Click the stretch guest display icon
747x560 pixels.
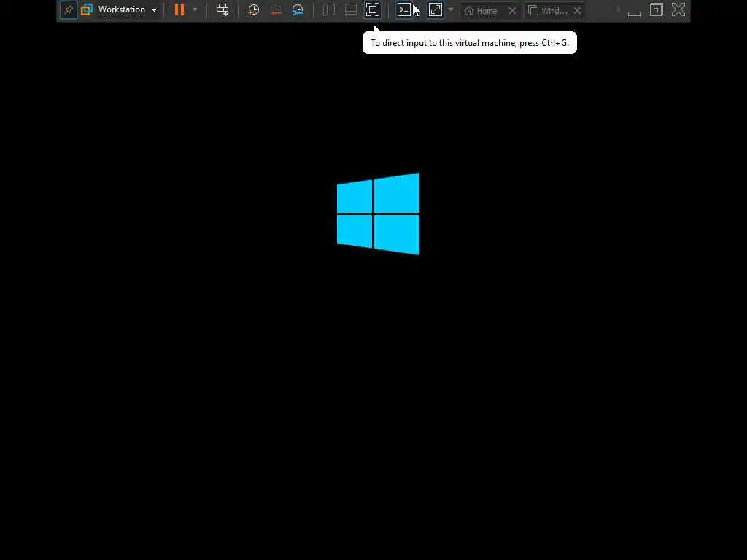tap(436, 10)
